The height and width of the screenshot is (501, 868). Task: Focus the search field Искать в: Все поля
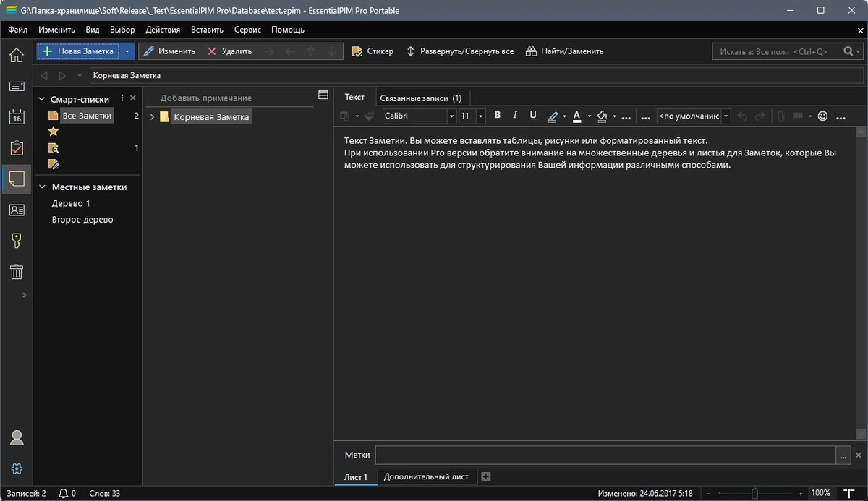[x=776, y=52]
